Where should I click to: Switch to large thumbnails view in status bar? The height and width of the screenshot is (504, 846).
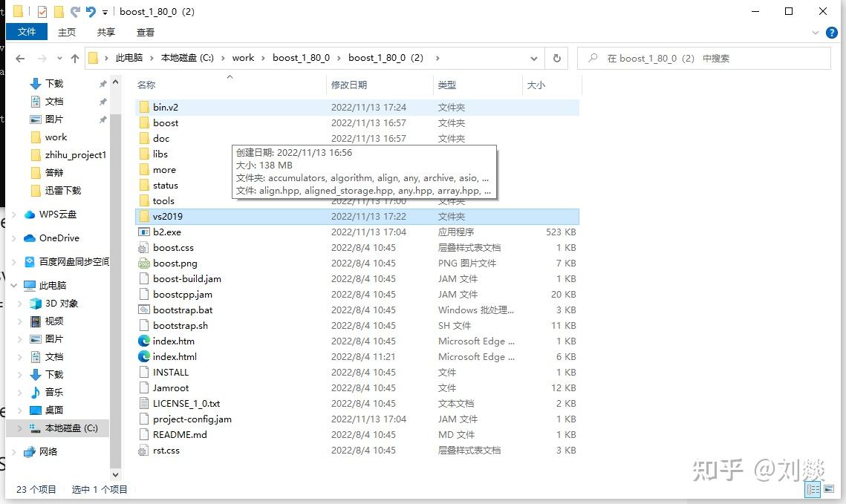pyautogui.click(x=829, y=489)
